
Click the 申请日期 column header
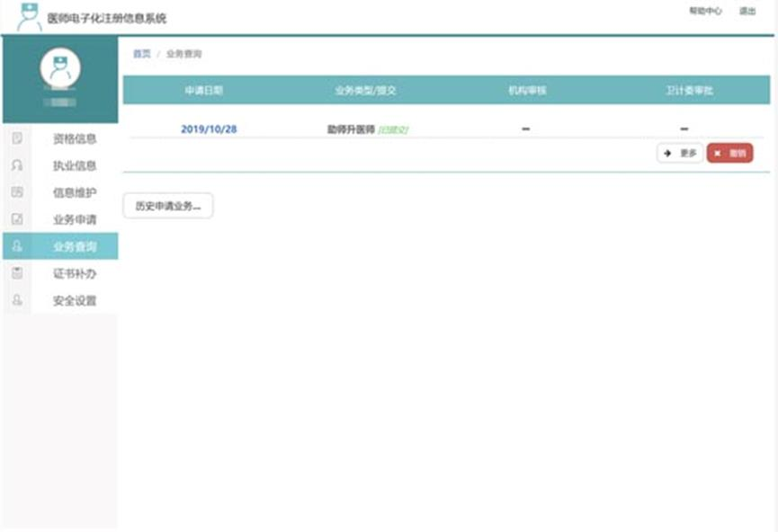204,91
